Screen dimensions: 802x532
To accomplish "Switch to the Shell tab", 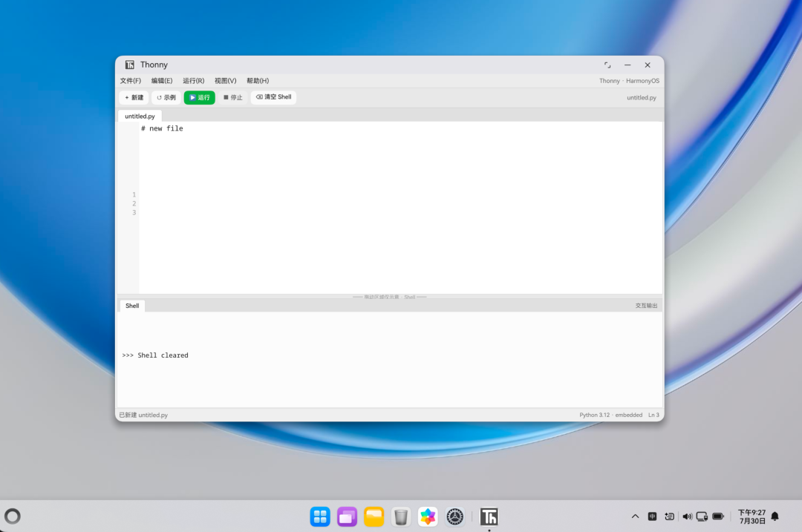I will click(132, 306).
